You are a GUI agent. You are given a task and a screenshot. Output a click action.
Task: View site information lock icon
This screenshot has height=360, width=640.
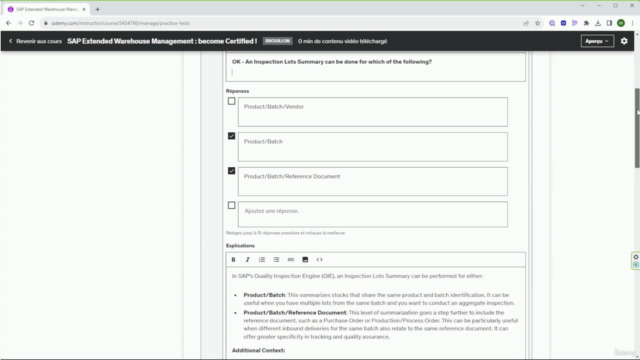point(46,23)
